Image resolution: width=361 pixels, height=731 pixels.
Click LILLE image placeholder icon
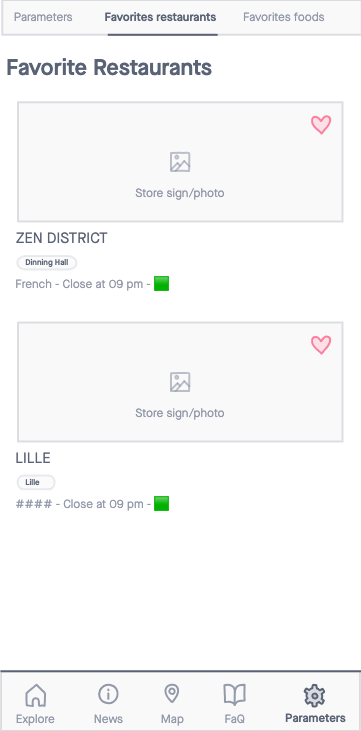pos(180,382)
